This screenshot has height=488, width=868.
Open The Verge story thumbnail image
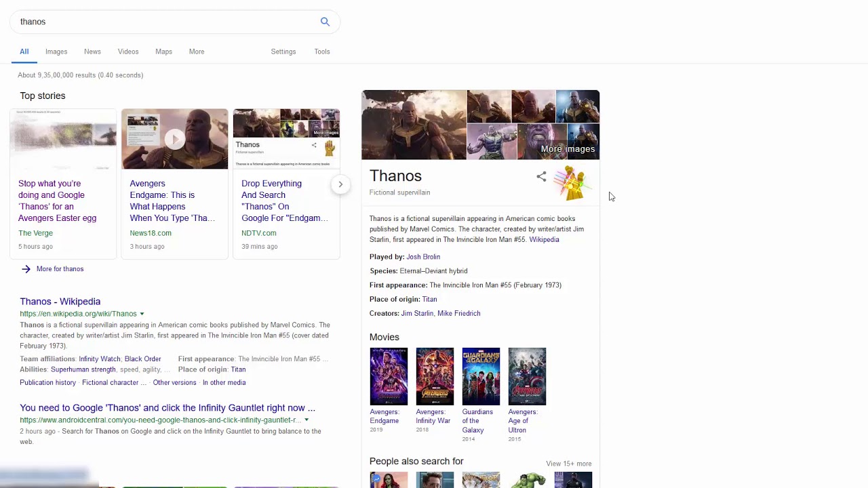(x=63, y=139)
